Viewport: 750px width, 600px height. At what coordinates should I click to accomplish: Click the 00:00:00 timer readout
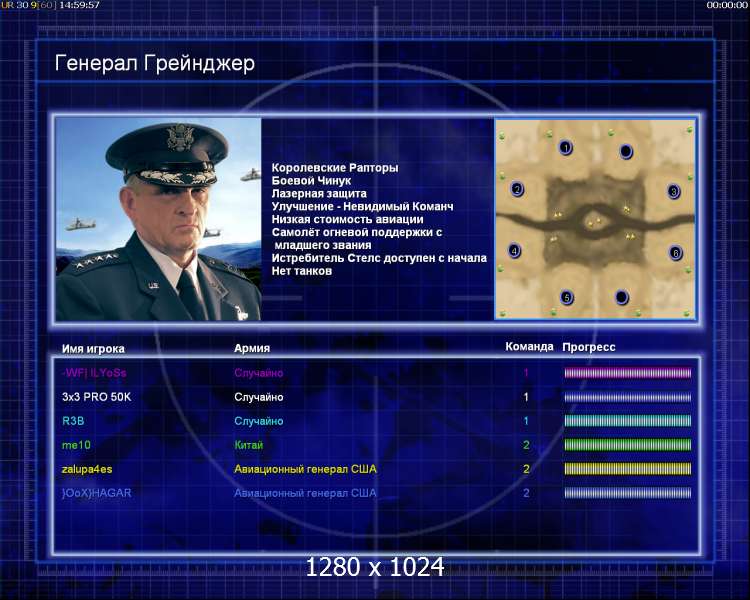[x=727, y=5]
